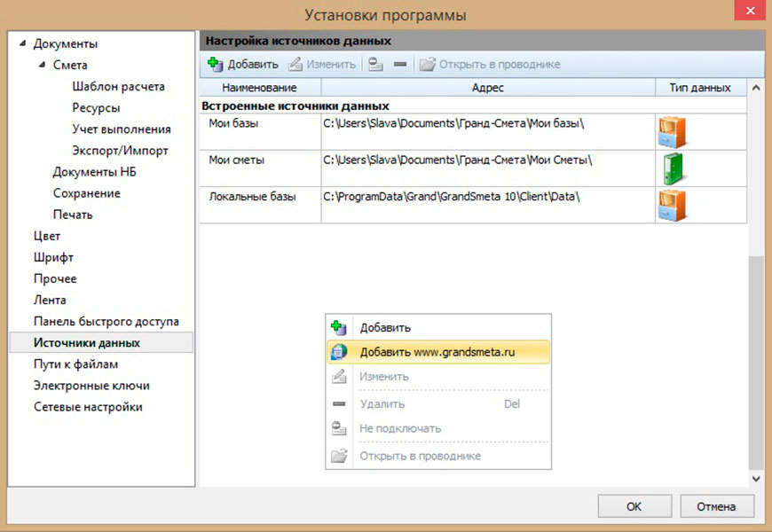Click the minus delete icon in toolbar
The image size is (772, 532).
[x=399, y=64]
